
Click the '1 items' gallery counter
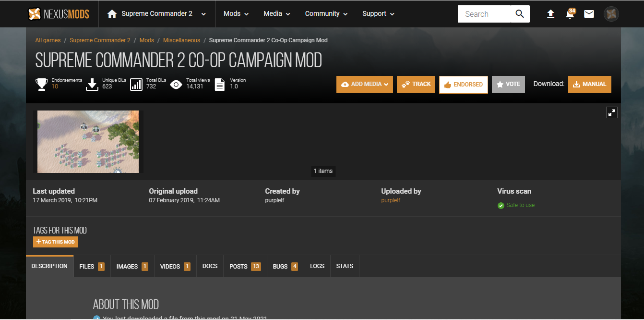pyautogui.click(x=323, y=171)
